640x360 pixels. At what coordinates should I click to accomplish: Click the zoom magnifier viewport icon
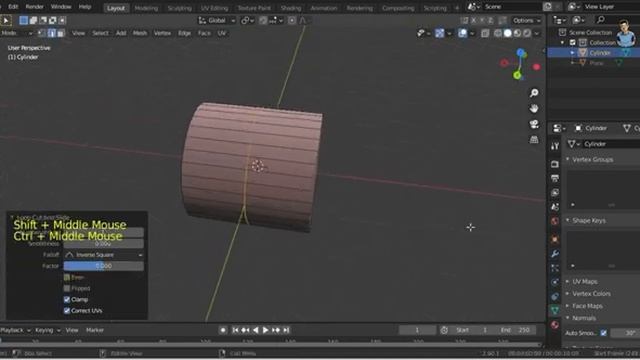pyautogui.click(x=534, y=93)
